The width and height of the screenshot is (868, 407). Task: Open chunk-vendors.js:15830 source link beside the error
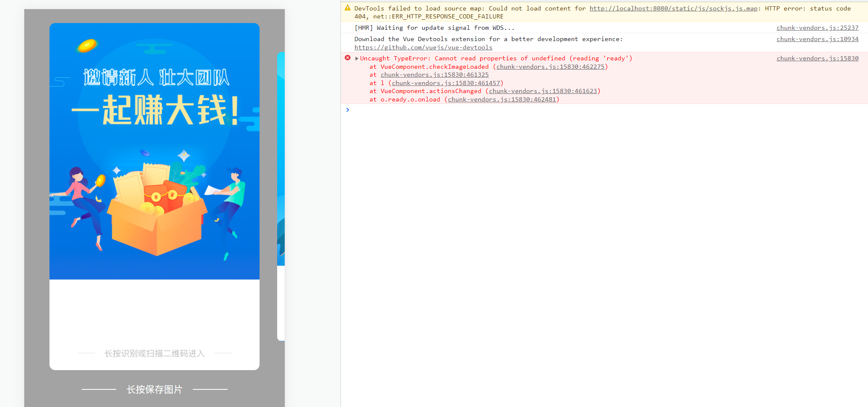tap(817, 58)
